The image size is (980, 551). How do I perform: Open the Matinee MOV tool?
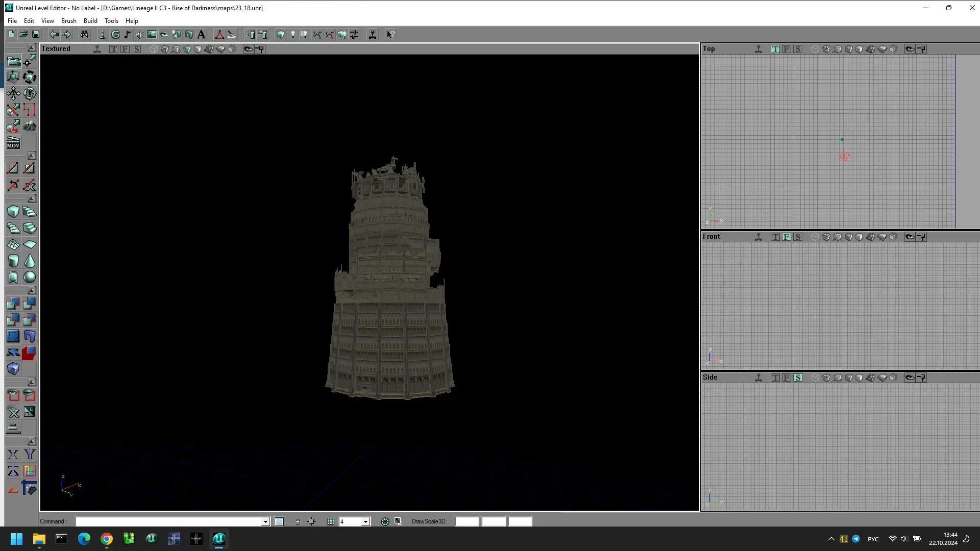(x=13, y=142)
